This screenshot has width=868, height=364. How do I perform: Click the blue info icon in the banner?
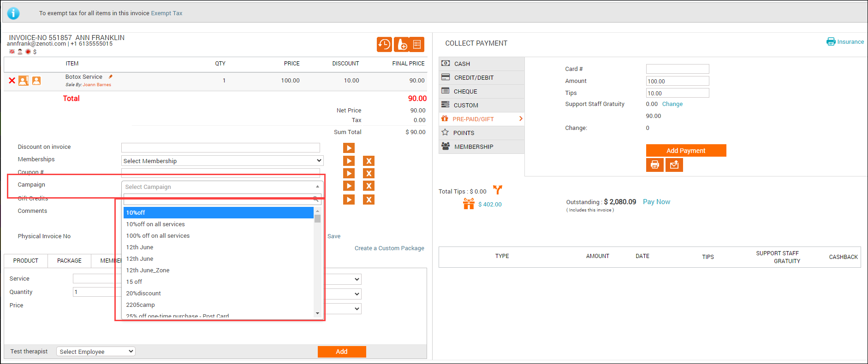13,13
